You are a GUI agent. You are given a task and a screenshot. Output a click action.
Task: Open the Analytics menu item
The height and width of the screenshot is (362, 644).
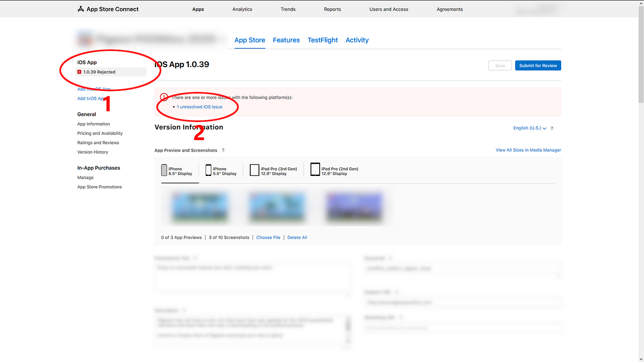click(x=242, y=9)
